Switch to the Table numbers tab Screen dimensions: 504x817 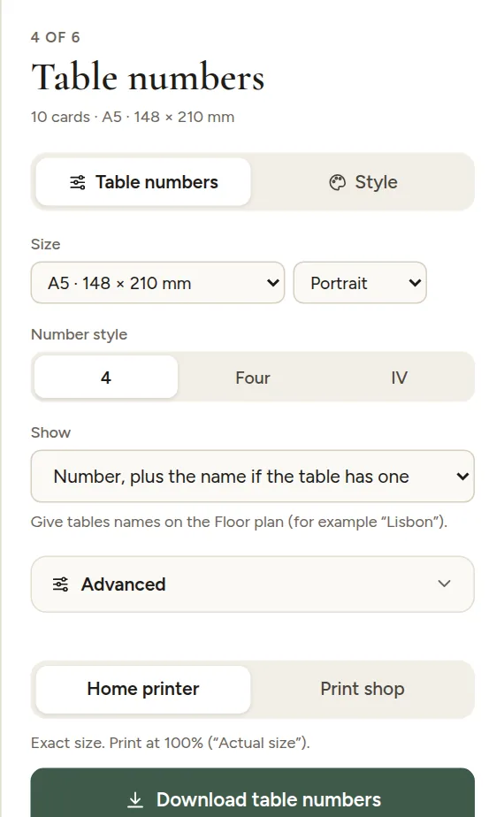point(143,182)
